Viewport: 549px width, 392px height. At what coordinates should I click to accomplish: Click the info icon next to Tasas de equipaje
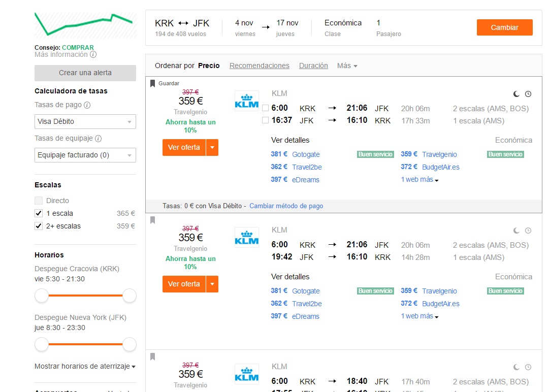(99, 139)
